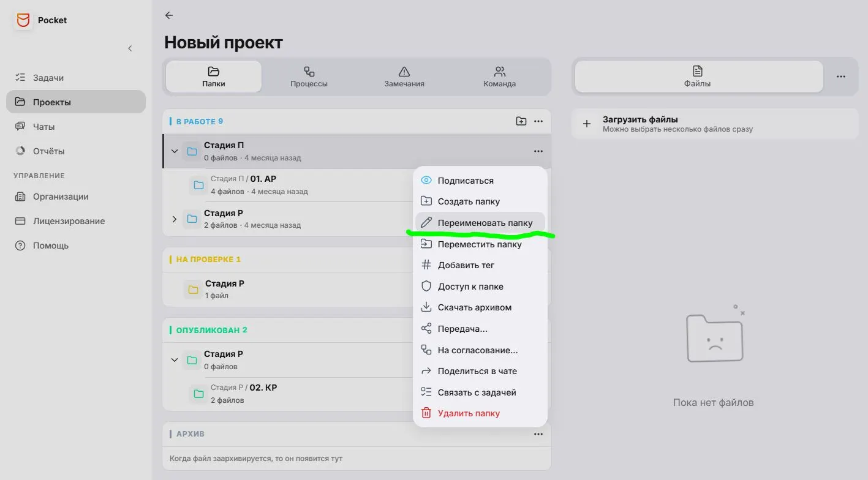This screenshot has height=480, width=868.
Task: Choose Передача... in the context menu
Action: coord(480,329)
